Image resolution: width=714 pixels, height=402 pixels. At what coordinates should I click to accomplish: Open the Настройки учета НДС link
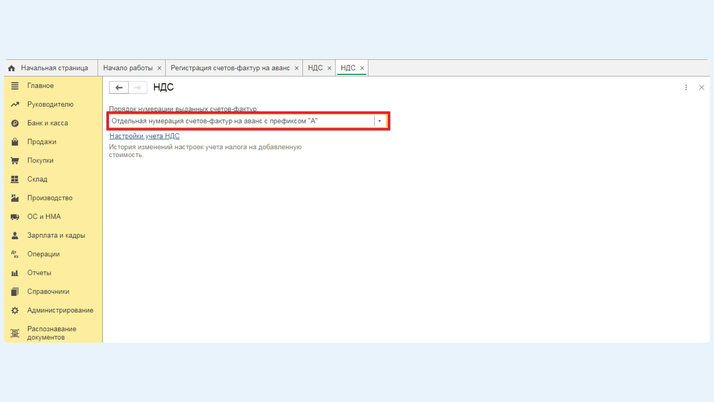tap(144, 136)
